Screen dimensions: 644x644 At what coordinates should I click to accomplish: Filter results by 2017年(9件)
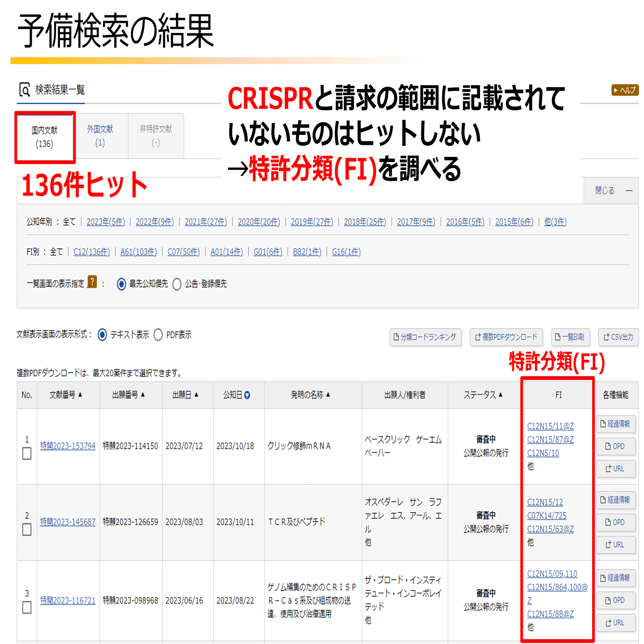click(416, 222)
